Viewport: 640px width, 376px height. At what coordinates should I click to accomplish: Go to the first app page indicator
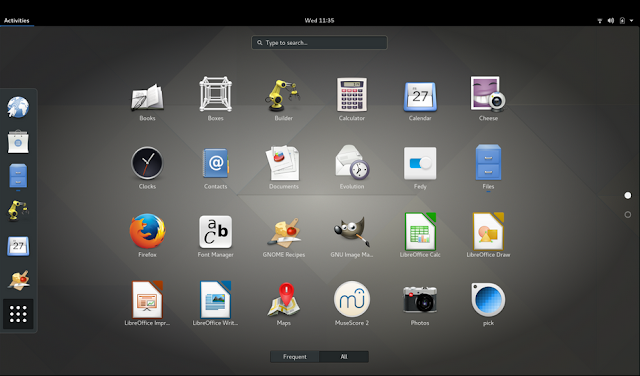[x=628, y=196]
